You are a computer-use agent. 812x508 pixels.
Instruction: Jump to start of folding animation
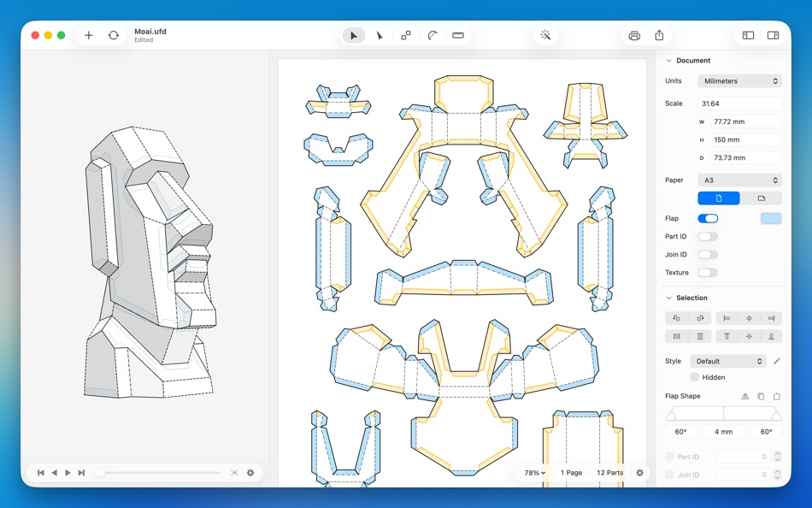pyautogui.click(x=41, y=473)
